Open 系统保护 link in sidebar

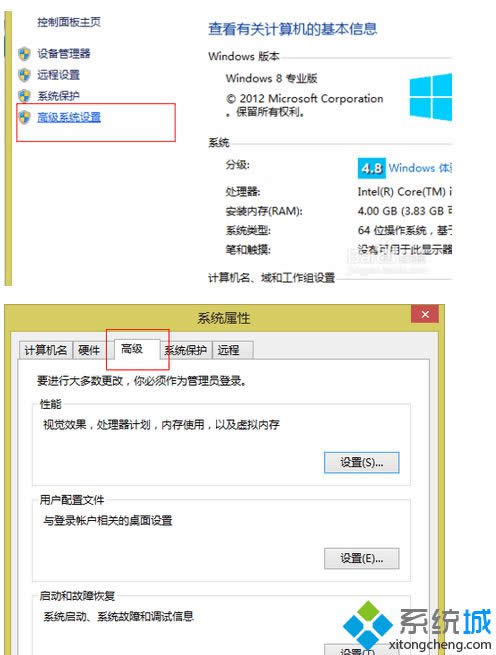click(59, 96)
